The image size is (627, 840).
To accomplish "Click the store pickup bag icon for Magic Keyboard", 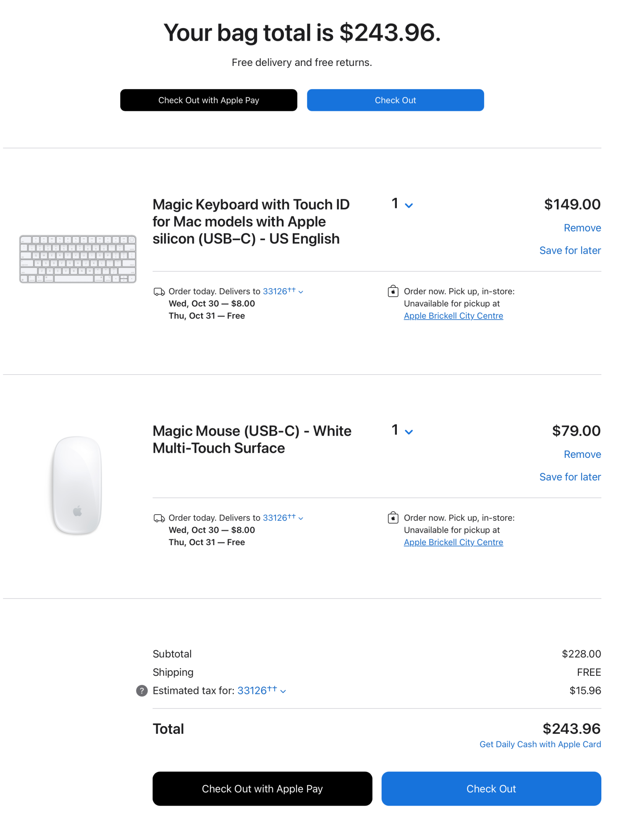I will pyautogui.click(x=393, y=291).
